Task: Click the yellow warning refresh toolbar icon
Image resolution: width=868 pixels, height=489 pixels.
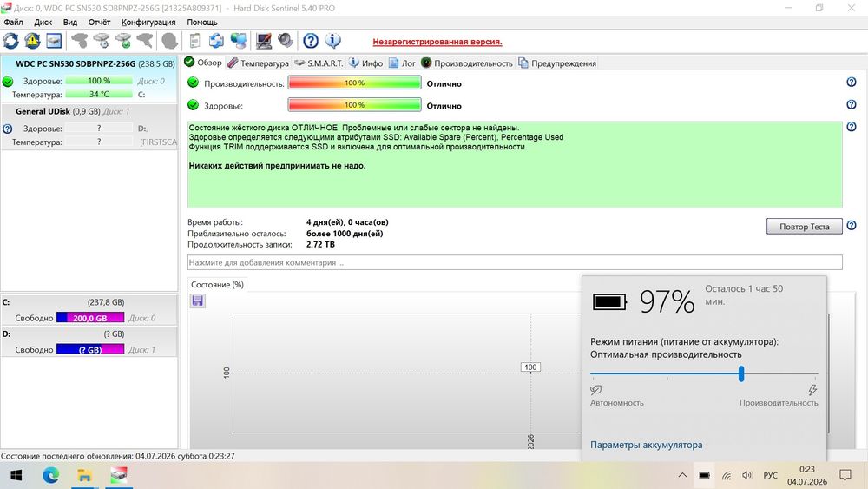Action: [x=32, y=41]
